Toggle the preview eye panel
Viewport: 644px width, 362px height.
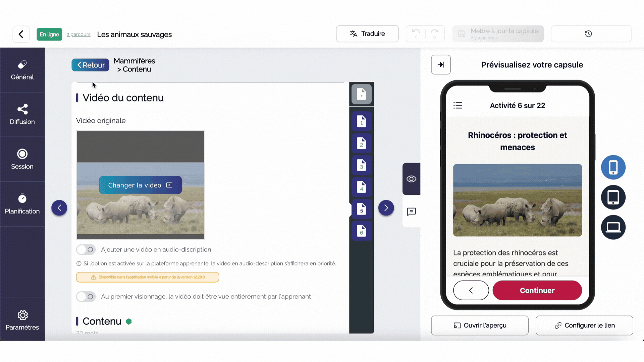(x=411, y=179)
